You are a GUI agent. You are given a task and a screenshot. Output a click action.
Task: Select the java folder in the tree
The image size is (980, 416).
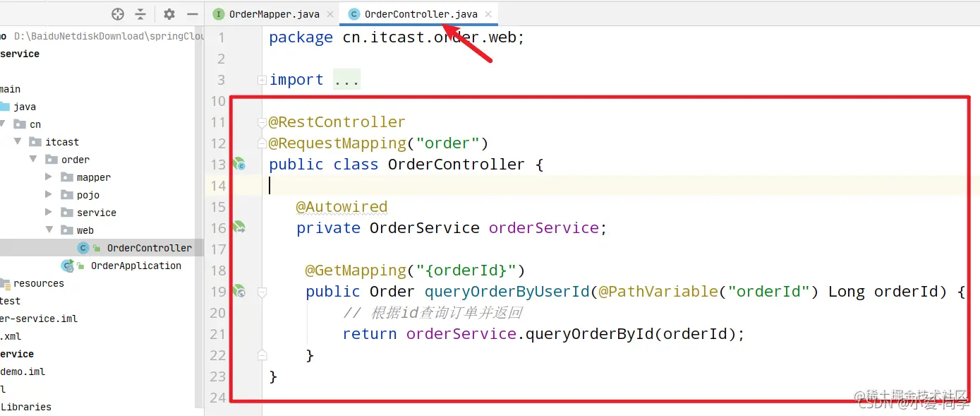tap(25, 107)
